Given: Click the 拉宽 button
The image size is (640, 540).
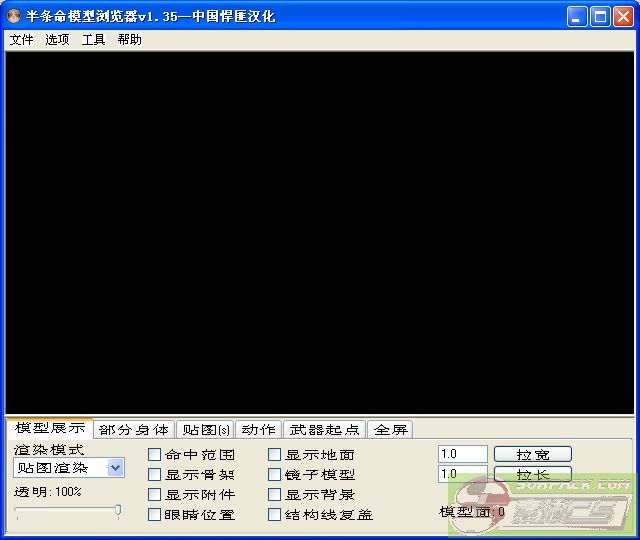Looking at the screenshot, I should pyautogui.click(x=532, y=455).
